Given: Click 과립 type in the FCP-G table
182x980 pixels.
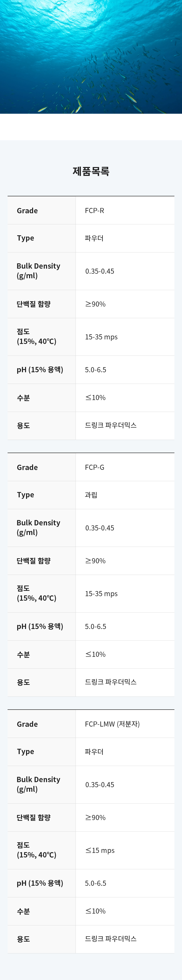Looking at the screenshot, I should tap(91, 495).
